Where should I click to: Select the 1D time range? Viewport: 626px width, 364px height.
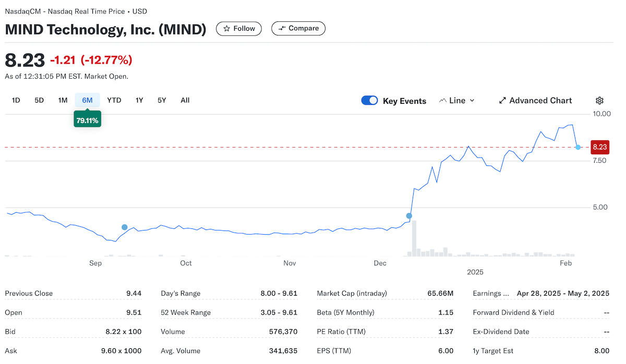tap(16, 100)
